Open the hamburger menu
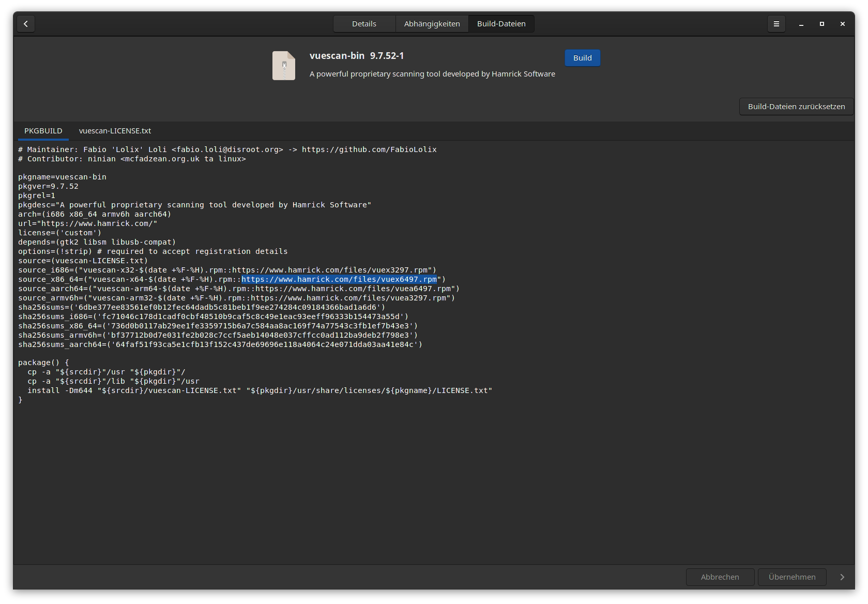This screenshot has width=868, height=604. [x=776, y=24]
